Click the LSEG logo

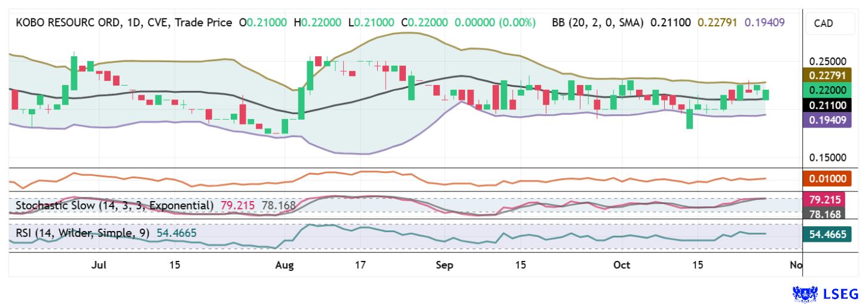pyautogui.click(x=826, y=294)
